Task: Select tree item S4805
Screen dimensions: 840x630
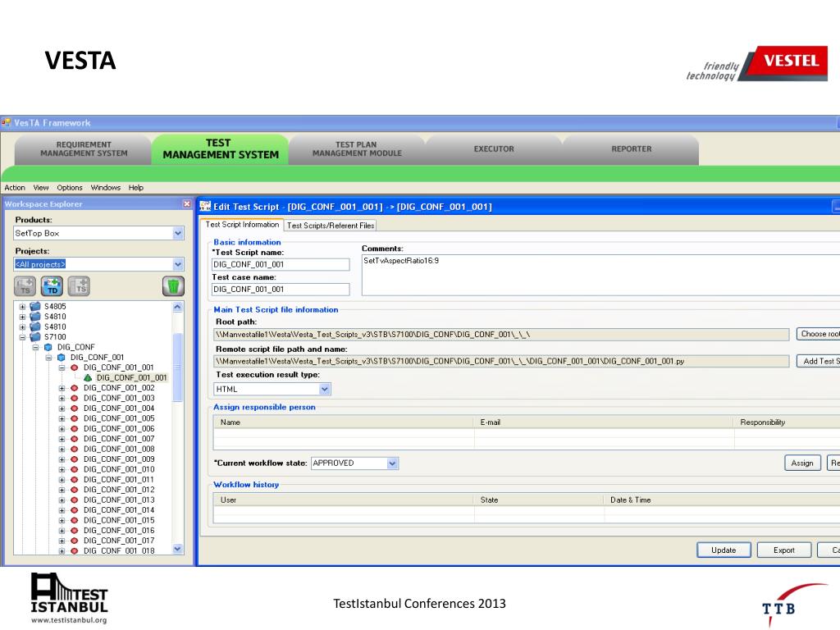Action: click(x=55, y=307)
